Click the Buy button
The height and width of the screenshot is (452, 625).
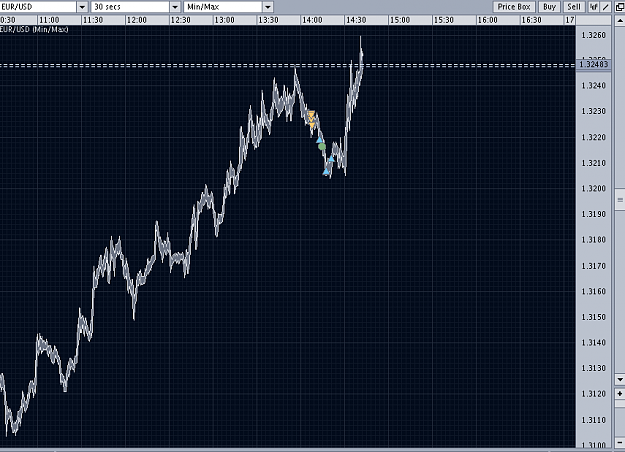tap(549, 7)
